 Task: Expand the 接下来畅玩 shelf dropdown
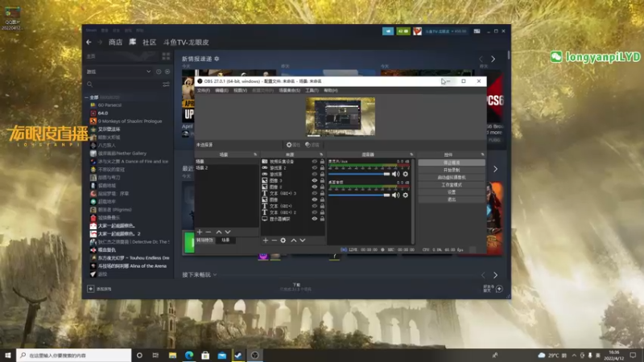point(215,274)
